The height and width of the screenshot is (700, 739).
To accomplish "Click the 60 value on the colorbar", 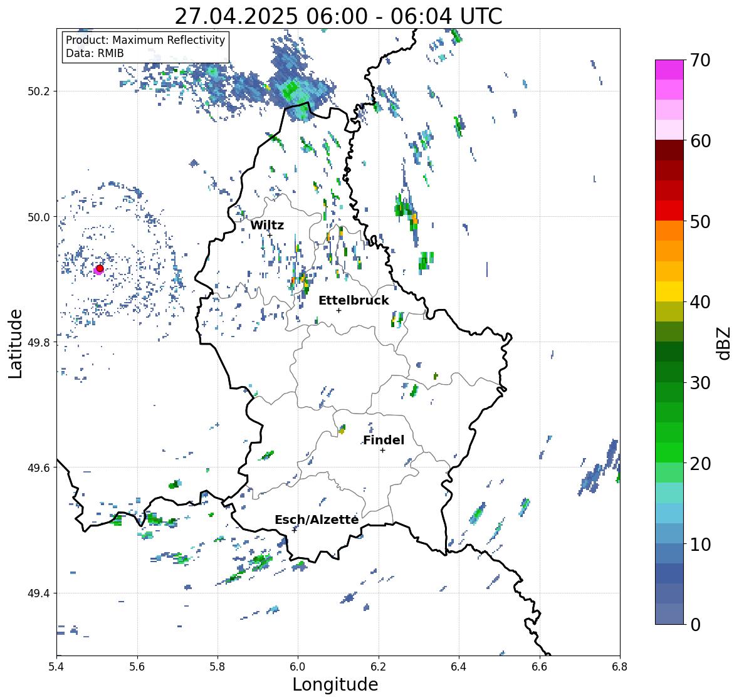I will (x=700, y=141).
